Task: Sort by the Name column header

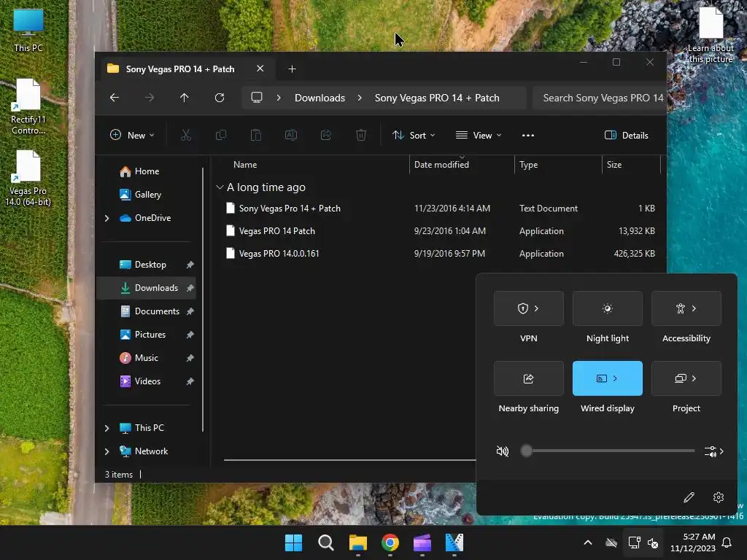Action: 245,165
